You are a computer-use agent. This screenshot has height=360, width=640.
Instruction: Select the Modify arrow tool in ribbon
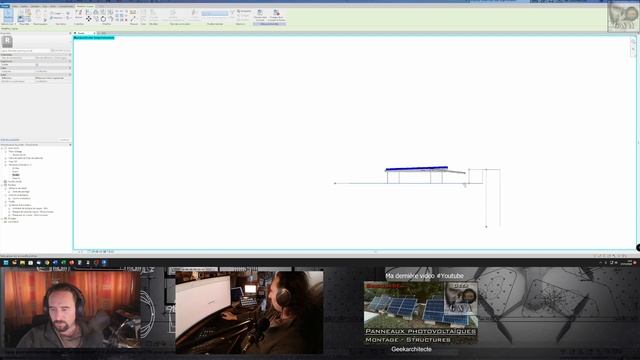(8, 16)
